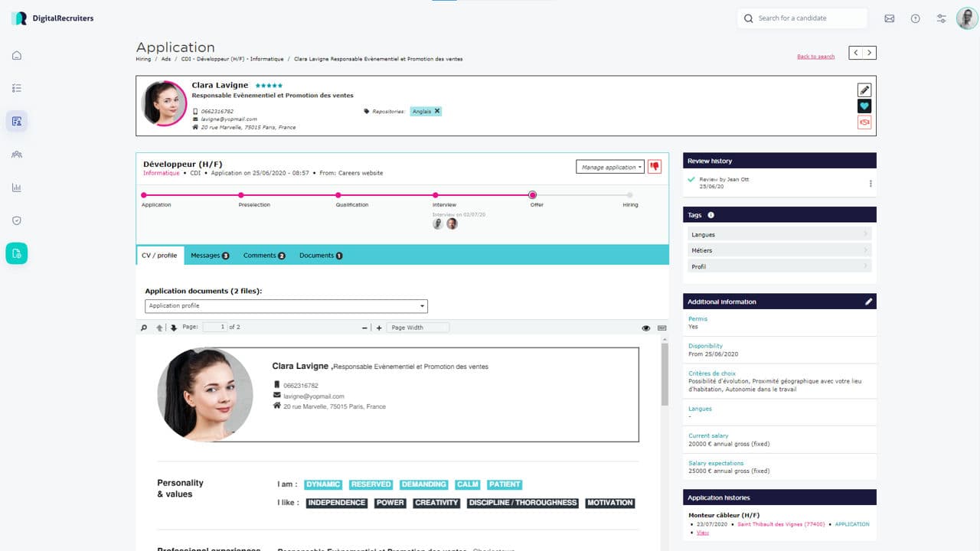The image size is (980, 551).
Task: Switch to the Messages tab
Action: (x=210, y=256)
